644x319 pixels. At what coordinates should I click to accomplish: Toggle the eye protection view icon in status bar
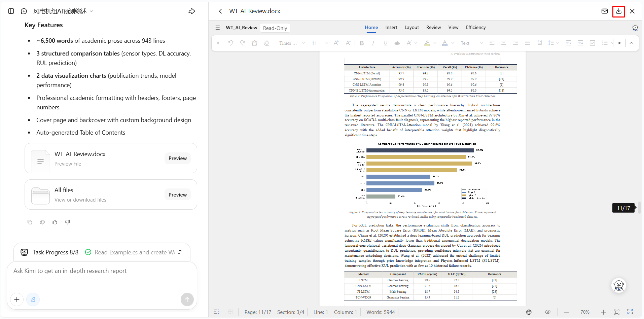(x=548, y=312)
